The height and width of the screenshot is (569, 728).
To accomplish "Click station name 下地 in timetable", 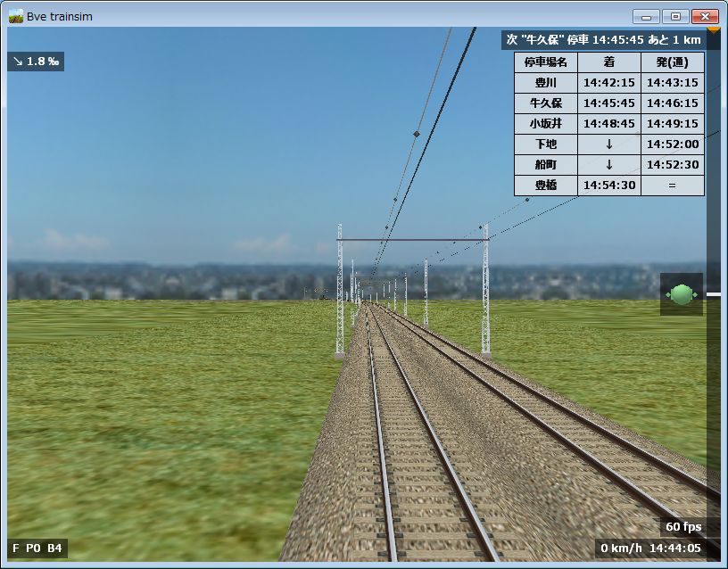I will [x=545, y=144].
